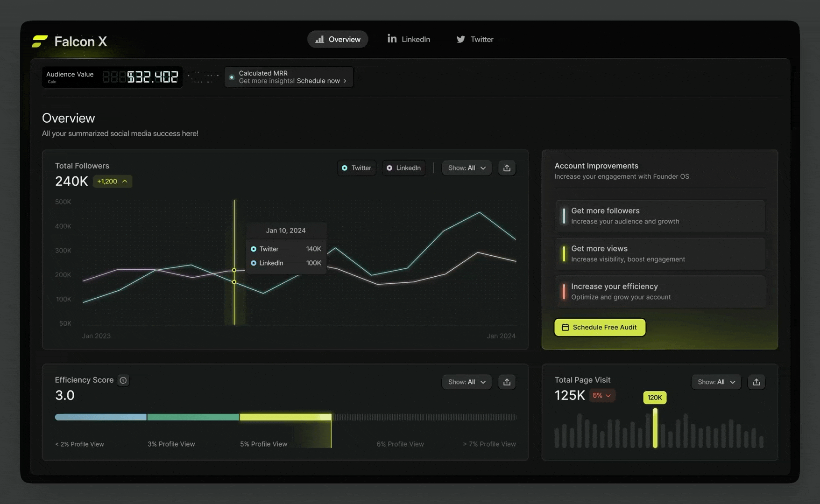Click the arrow next to Schedule now
Image resolution: width=820 pixels, height=504 pixels.
point(345,81)
